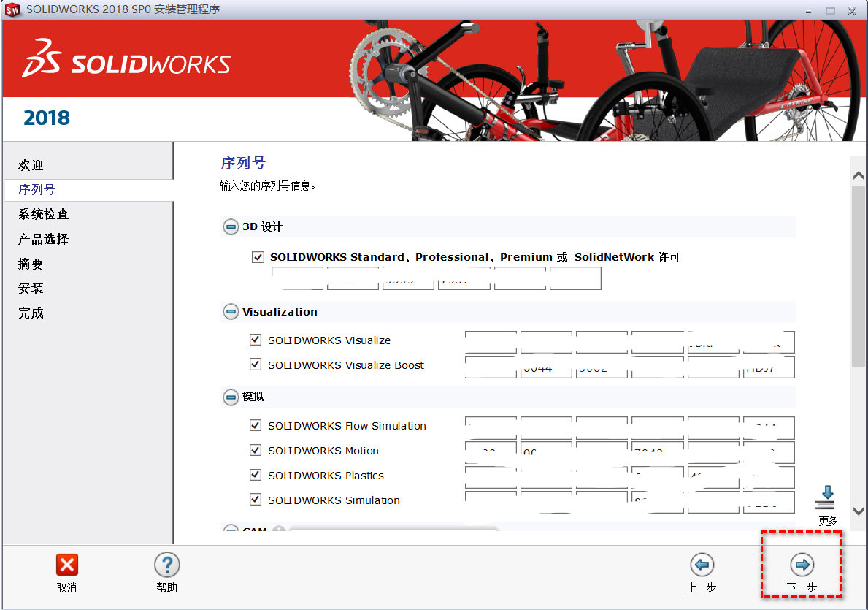Open the 欢迎 step in sidebar
The image size is (868, 610).
click(x=31, y=165)
